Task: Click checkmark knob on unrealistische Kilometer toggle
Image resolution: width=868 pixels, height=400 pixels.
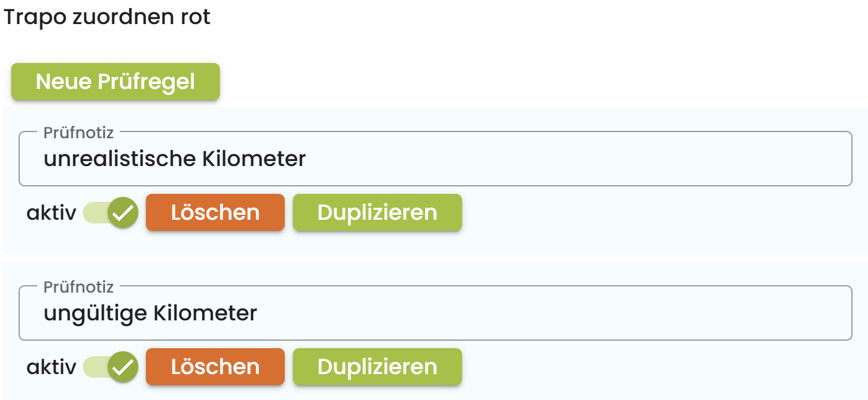Action: point(123,213)
